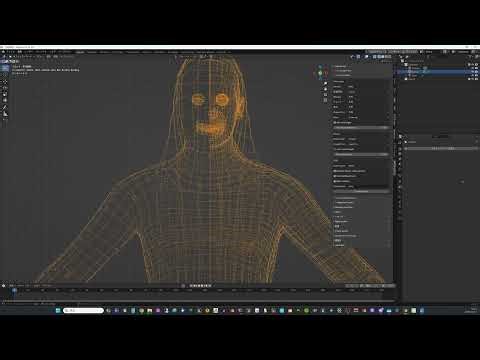This screenshot has height=360, width=480.
Task: Toggle camera view icon in viewport
Action: 326,95
